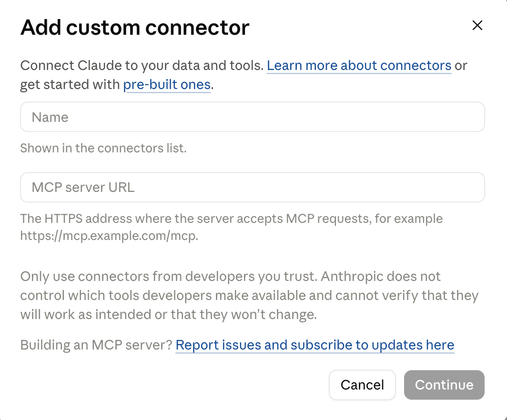Viewport: 507px width, 420px height.
Task: Click the example URL https://mcp.example.com/mcp text
Action: (108, 236)
